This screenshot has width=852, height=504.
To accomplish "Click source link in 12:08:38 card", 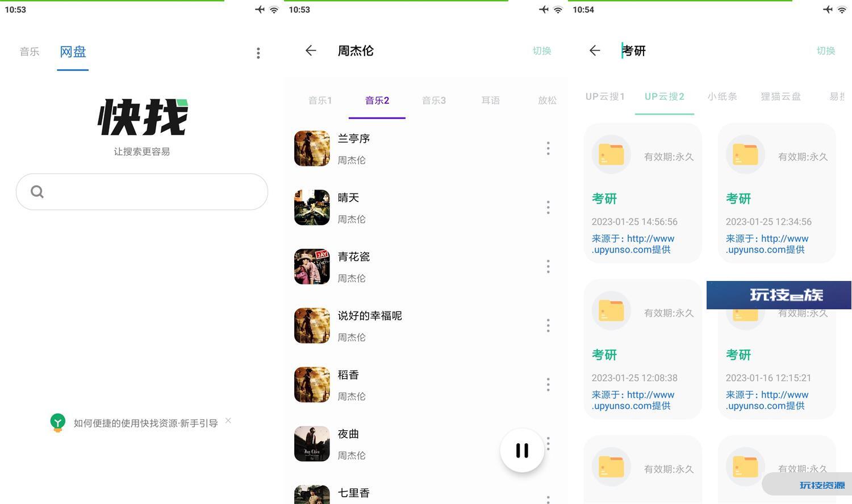I will pos(633,400).
